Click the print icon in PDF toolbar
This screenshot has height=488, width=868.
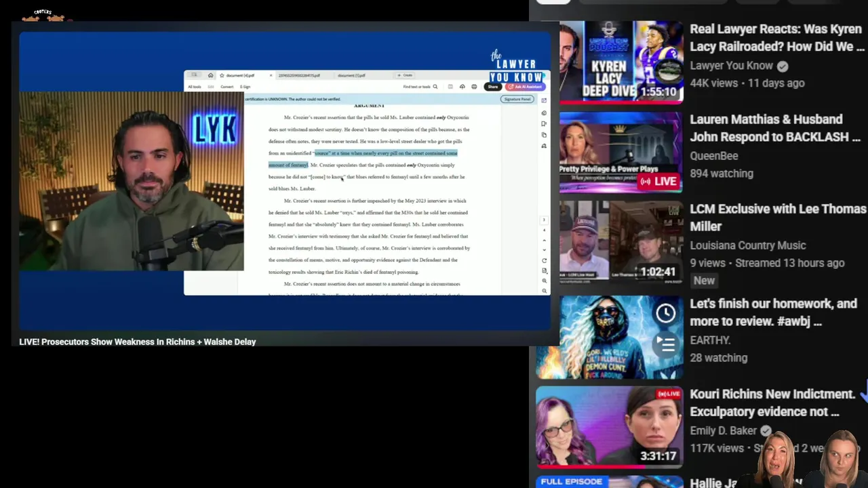[x=474, y=87]
